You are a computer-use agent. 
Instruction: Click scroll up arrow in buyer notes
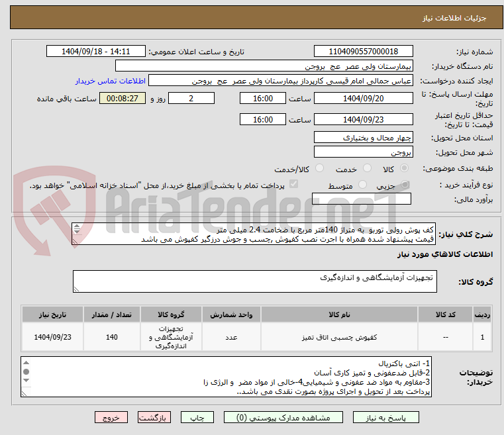(x=26, y=363)
